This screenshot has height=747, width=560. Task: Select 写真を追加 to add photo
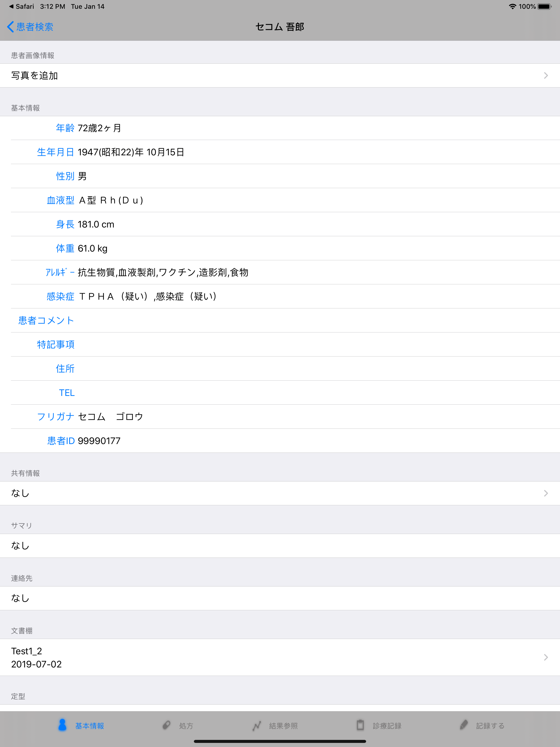(x=280, y=76)
